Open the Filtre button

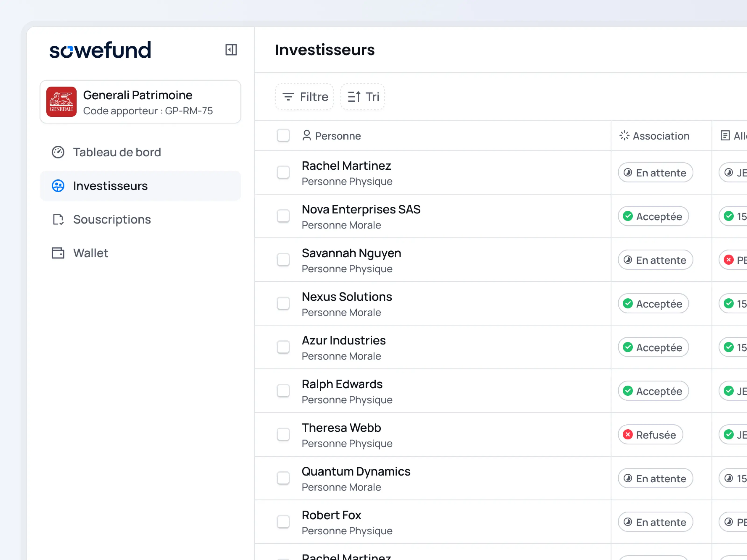(x=304, y=97)
